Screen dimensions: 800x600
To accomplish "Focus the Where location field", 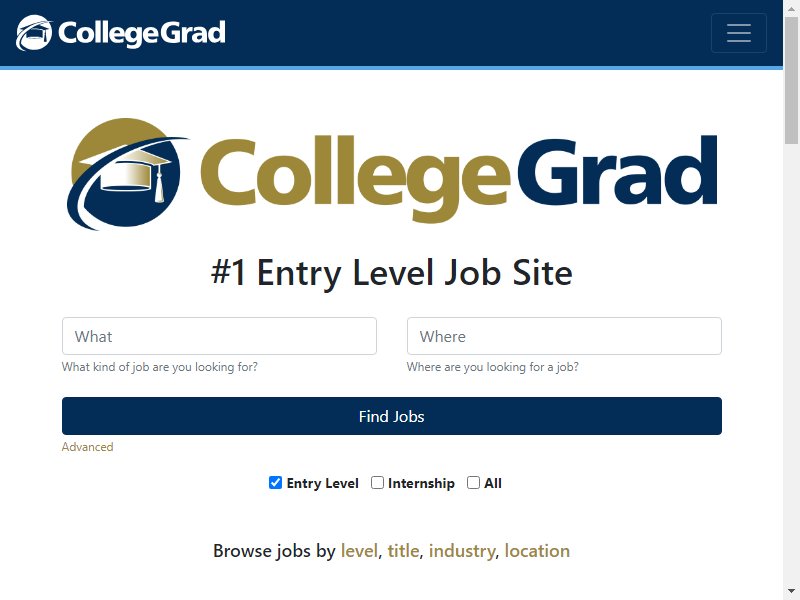I will (564, 336).
